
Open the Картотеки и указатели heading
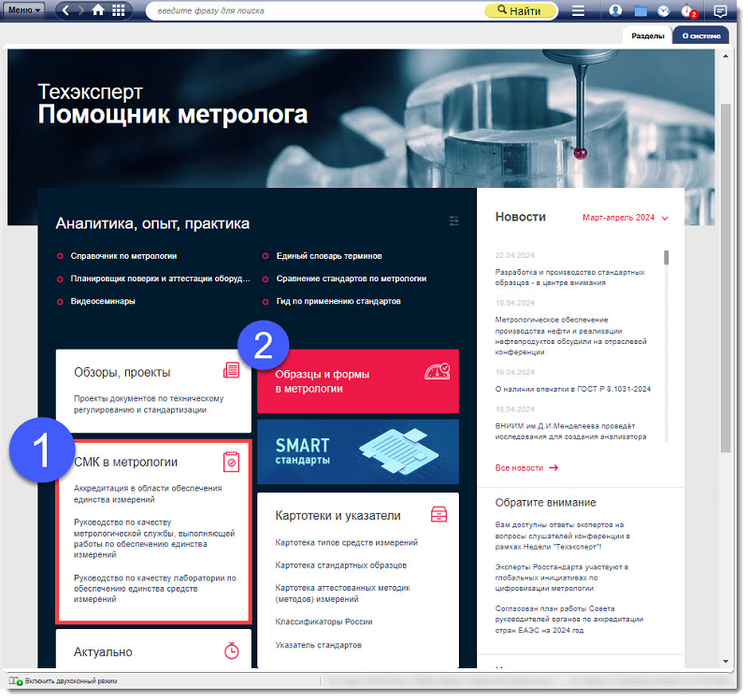click(338, 516)
